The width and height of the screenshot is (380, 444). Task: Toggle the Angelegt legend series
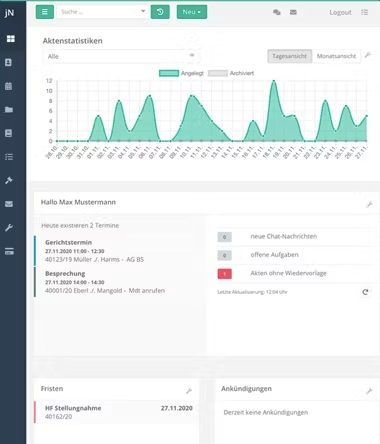pyautogui.click(x=181, y=73)
